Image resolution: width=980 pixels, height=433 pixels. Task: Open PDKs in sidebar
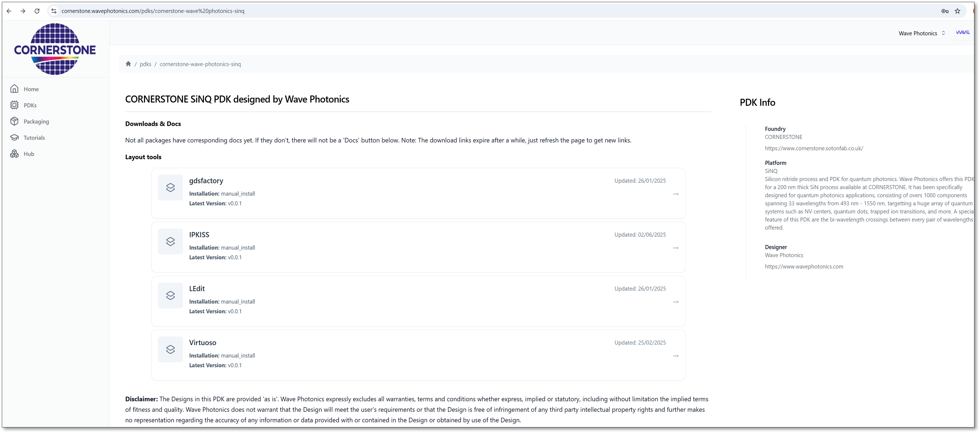tap(30, 105)
